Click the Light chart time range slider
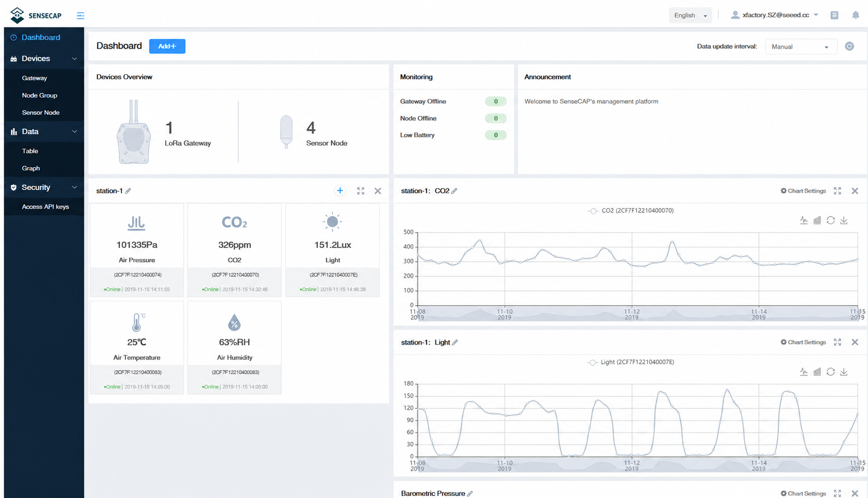This screenshot has width=868, height=498. (x=637, y=465)
